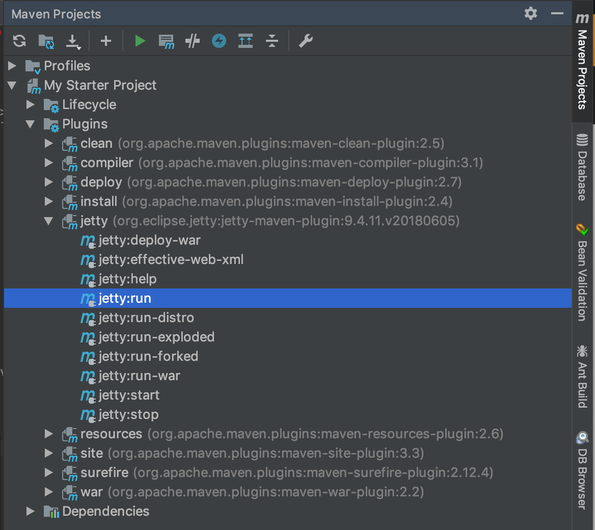Expand the clean plugin

point(49,143)
